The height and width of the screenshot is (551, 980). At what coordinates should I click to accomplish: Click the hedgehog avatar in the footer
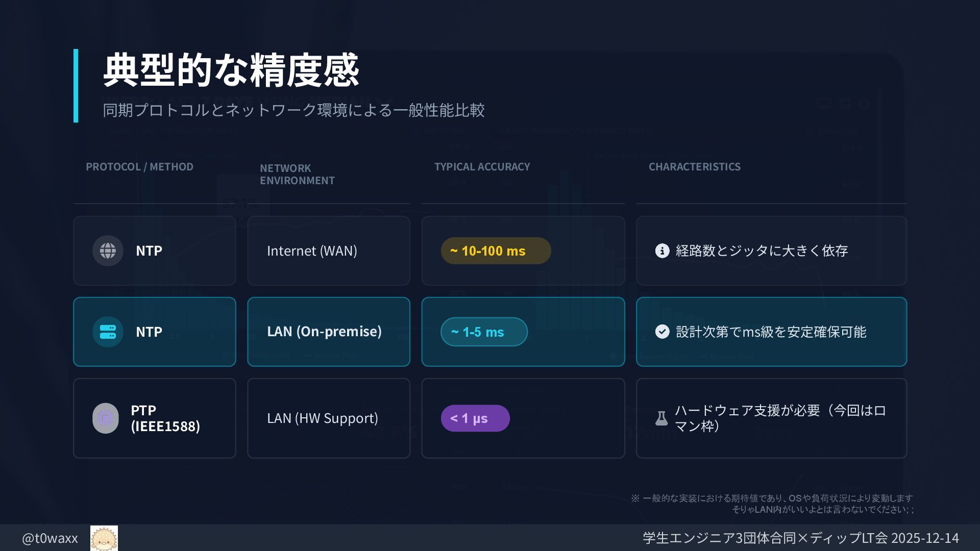click(104, 538)
